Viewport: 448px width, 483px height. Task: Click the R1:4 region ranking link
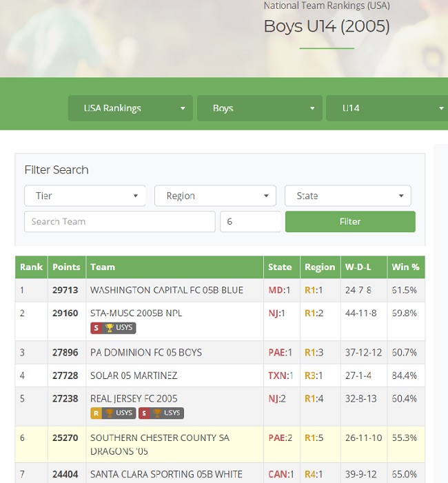tap(314, 399)
